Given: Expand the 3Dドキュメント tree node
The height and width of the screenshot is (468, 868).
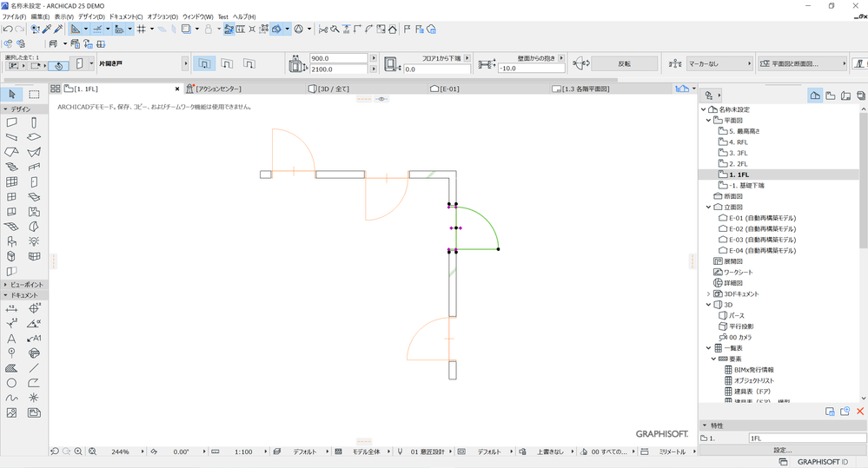Looking at the screenshot, I should coord(709,293).
